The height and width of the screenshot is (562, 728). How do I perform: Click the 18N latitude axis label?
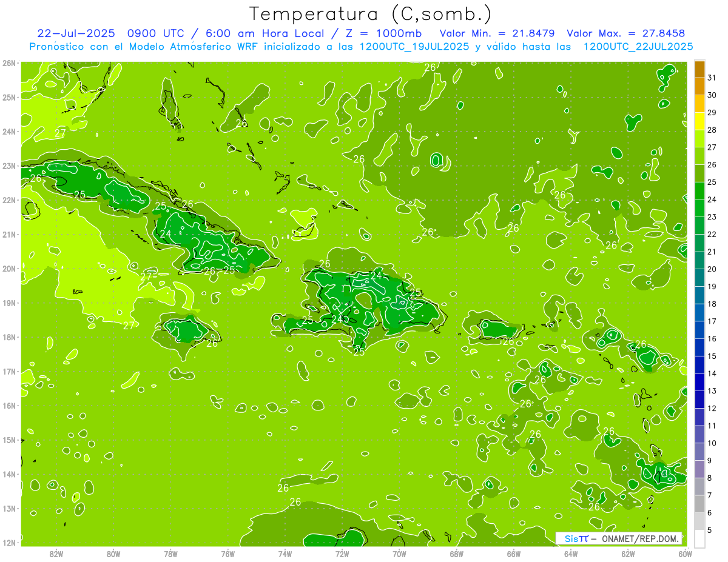point(9,337)
